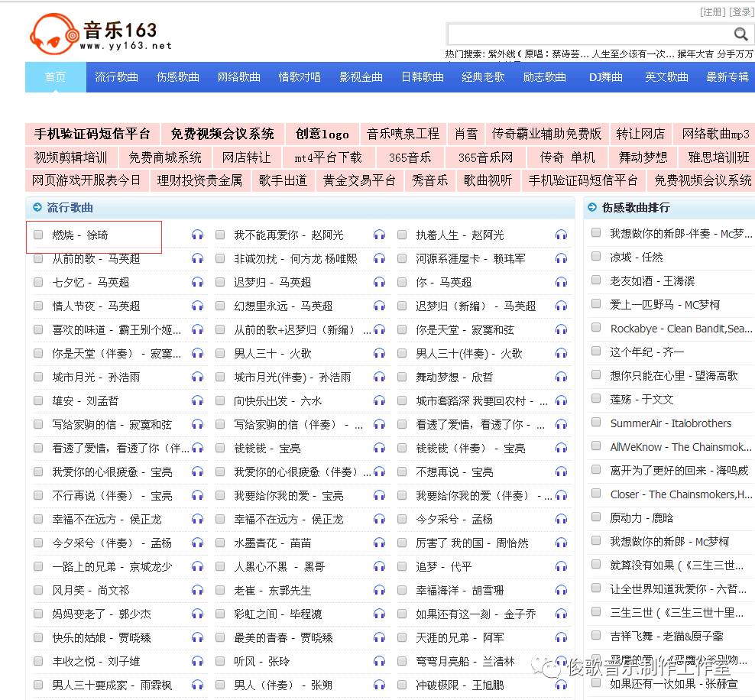Click headphone icon for 冲破极限 - 王旭鹏
755x700 pixels.
[x=562, y=685]
